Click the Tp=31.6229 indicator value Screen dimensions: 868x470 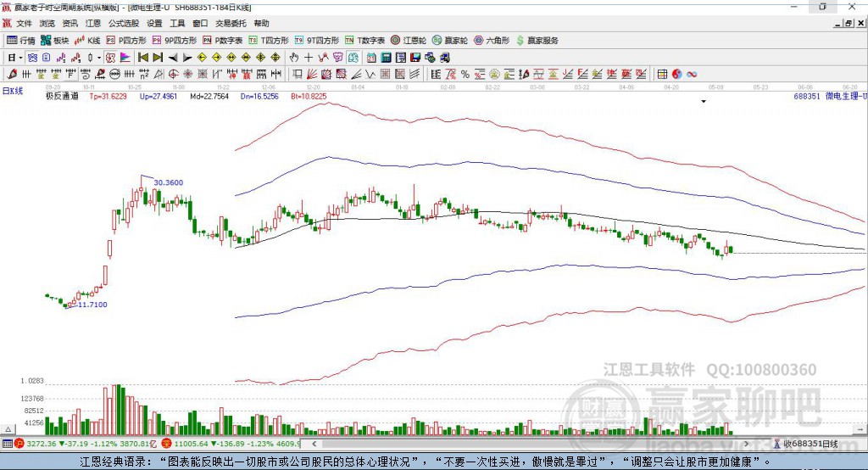pos(108,96)
